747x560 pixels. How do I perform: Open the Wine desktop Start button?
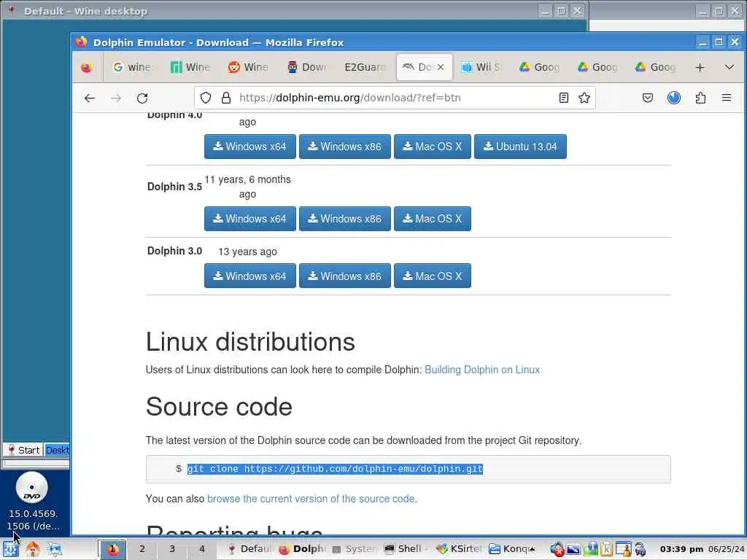click(x=23, y=450)
